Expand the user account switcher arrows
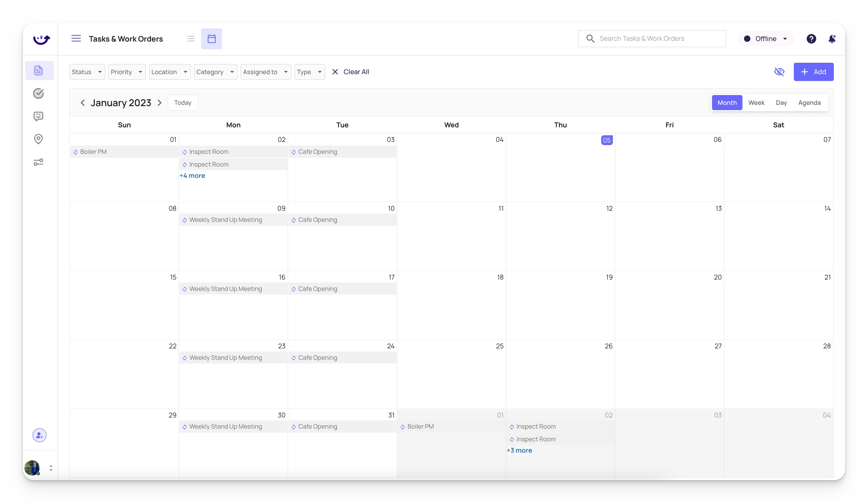The width and height of the screenshot is (868, 503). pos(51,468)
